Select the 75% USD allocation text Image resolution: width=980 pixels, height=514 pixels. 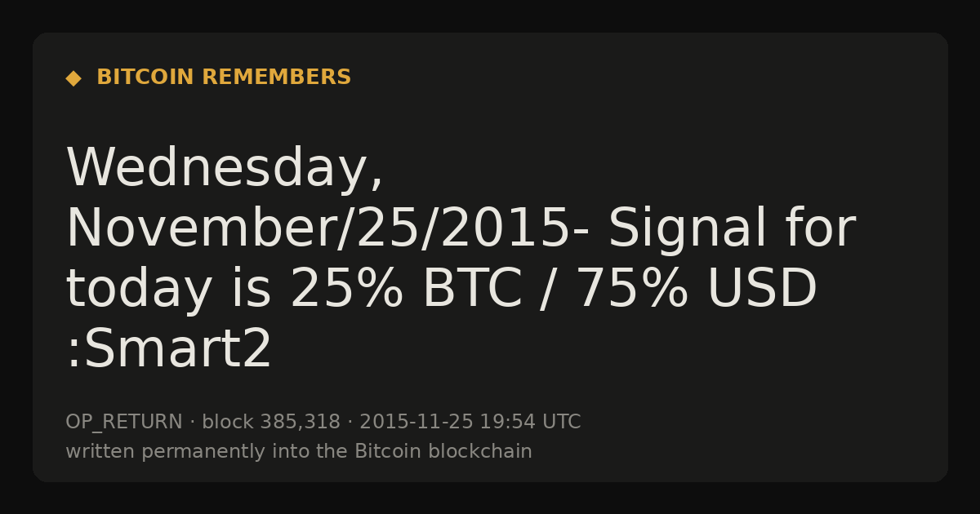tap(697, 290)
